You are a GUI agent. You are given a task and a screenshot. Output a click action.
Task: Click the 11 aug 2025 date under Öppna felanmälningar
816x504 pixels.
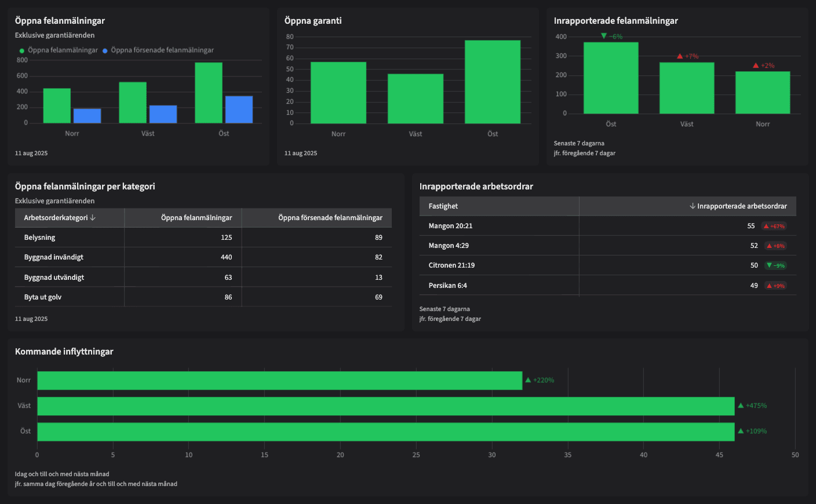pyautogui.click(x=31, y=153)
